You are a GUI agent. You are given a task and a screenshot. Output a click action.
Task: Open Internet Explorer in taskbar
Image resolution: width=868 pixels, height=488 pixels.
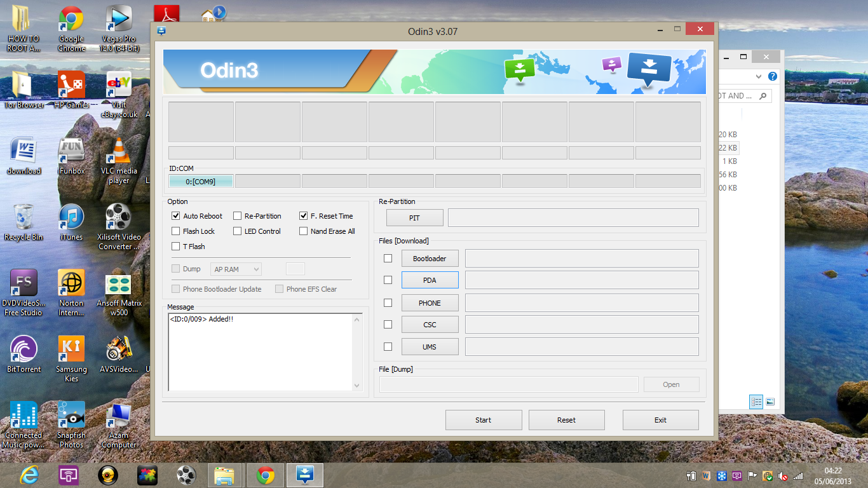29,475
